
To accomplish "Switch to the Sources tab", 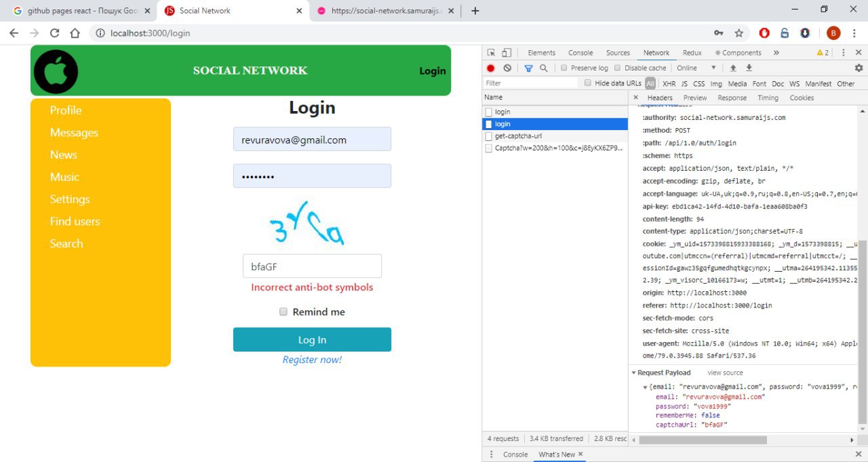I will click(x=618, y=53).
